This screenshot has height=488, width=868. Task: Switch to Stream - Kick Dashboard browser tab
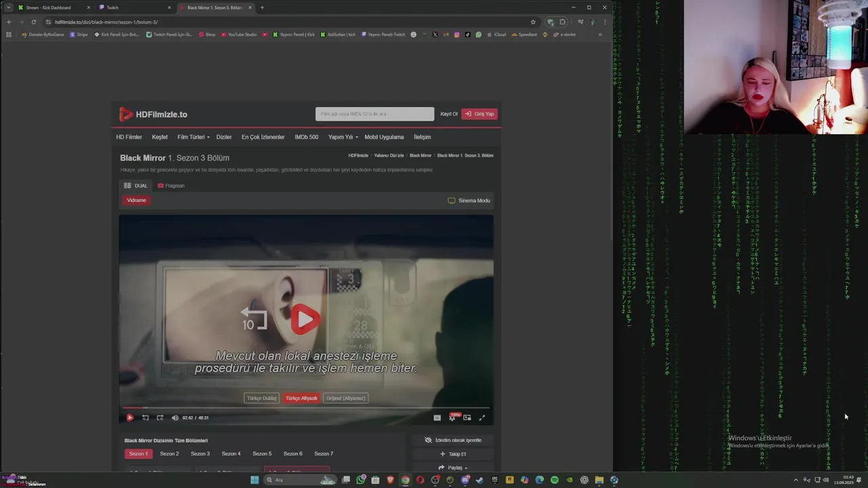click(54, 7)
